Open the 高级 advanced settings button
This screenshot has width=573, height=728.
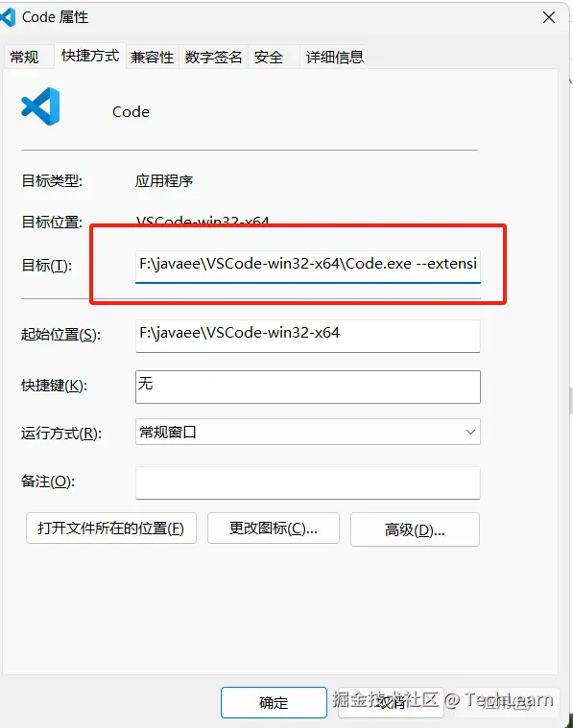[415, 529]
